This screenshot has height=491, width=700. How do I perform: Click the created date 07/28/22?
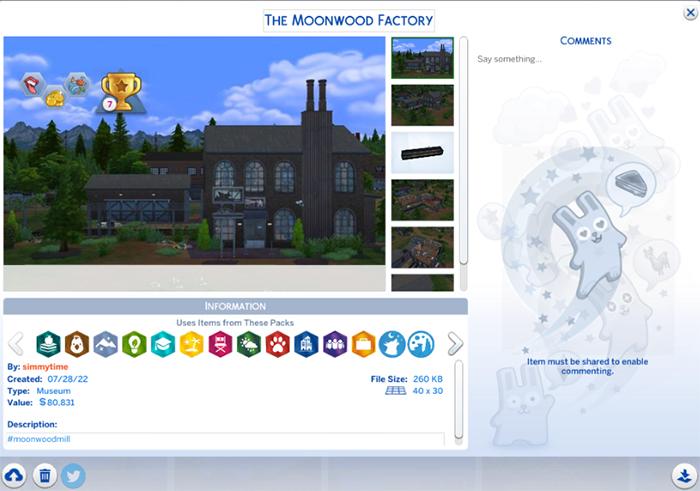pos(68,379)
